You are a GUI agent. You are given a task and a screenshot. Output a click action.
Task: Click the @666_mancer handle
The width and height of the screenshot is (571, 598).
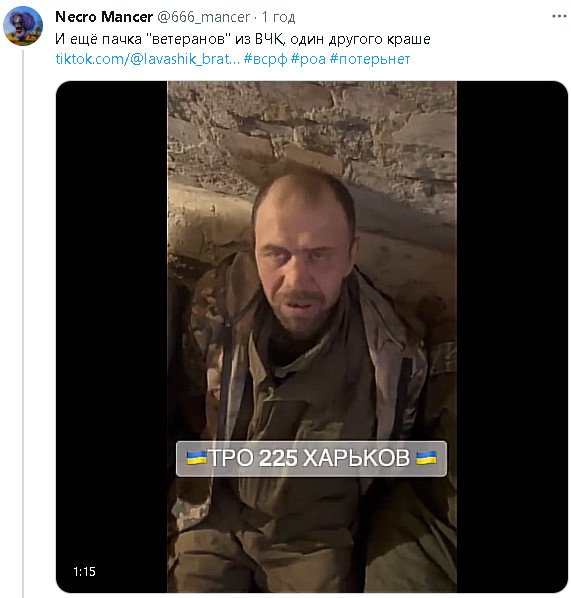203,17
